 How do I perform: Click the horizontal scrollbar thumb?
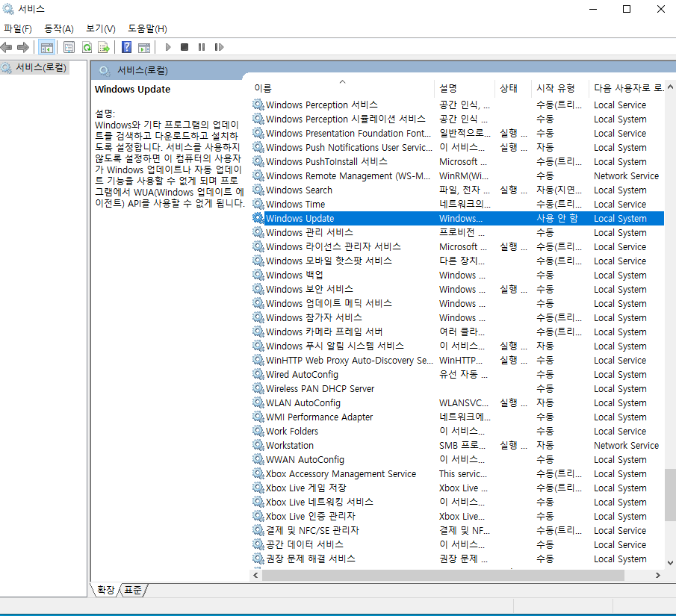click(443, 575)
